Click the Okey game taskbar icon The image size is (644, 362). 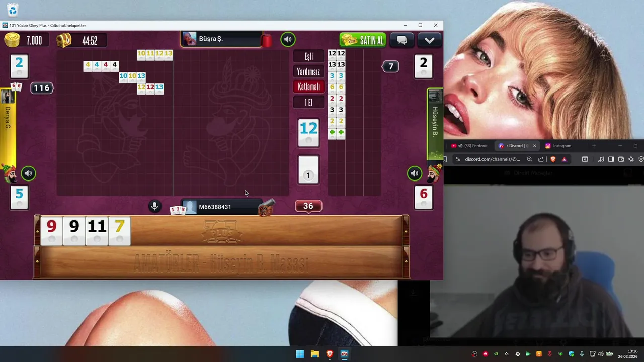344,354
